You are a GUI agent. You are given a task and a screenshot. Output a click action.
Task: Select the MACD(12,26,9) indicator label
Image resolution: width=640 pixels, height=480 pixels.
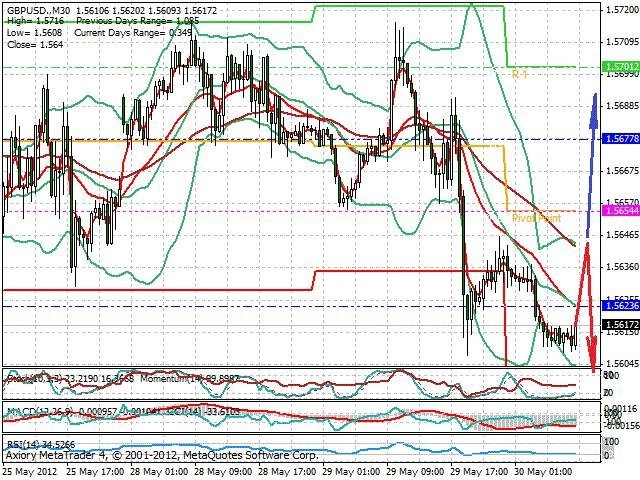(39, 411)
